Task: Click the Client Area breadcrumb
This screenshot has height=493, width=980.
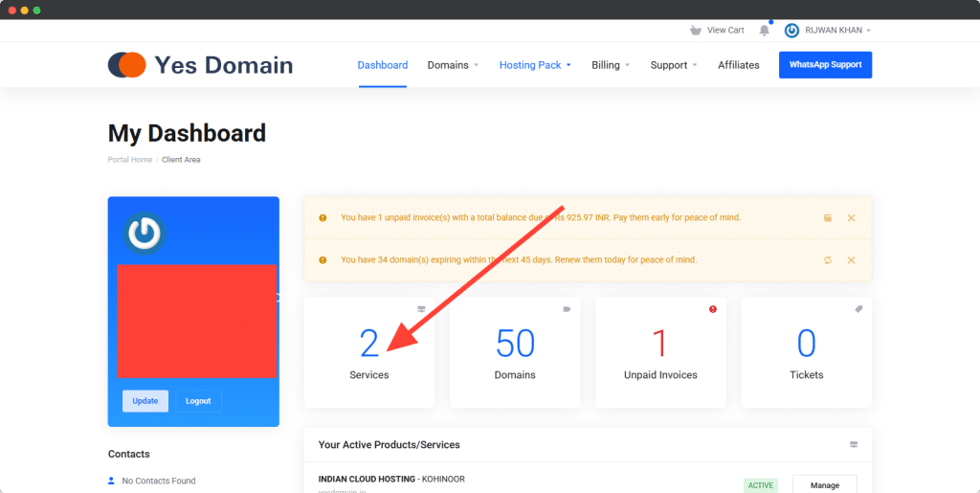Action: click(181, 160)
